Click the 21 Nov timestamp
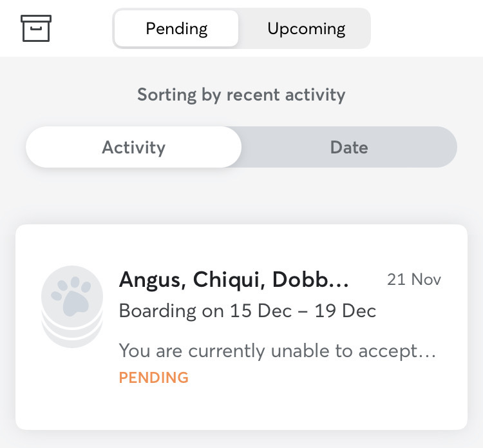 414,279
